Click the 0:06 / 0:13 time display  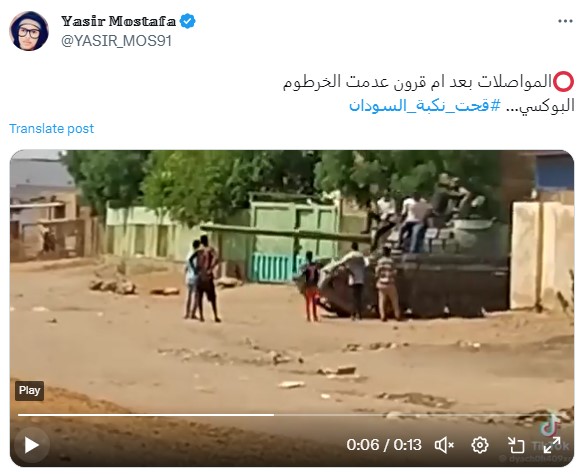(384, 445)
